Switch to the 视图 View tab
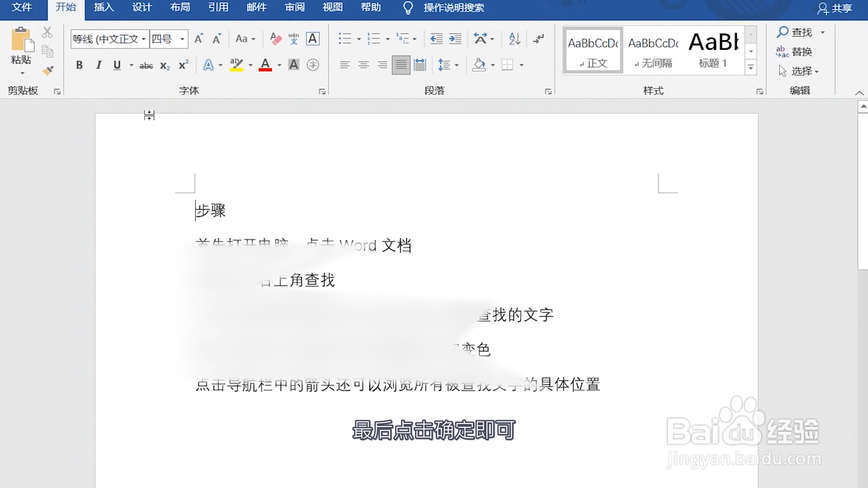868x488 pixels. click(x=333, y=8)
